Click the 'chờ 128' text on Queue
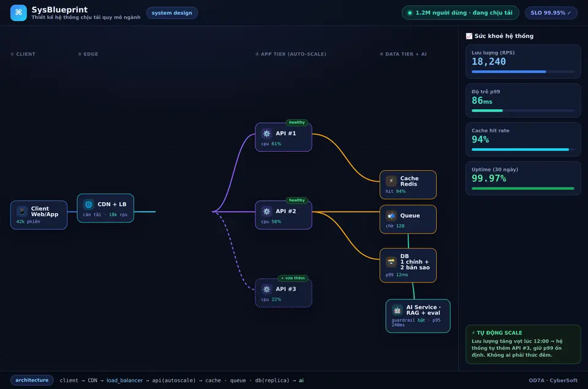 tap(395, 226)
